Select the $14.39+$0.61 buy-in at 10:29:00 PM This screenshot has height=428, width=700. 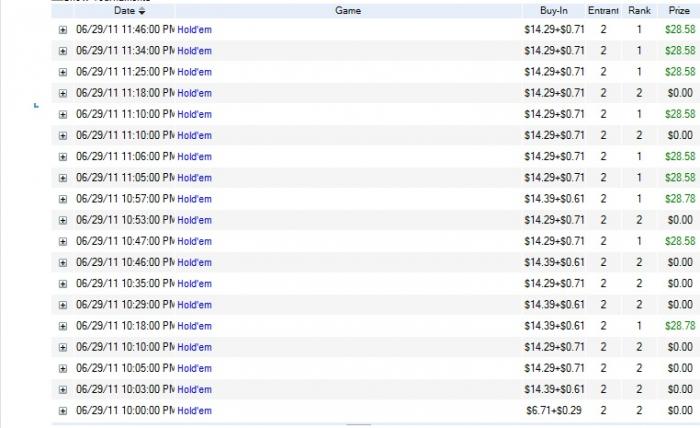point(554,305)
